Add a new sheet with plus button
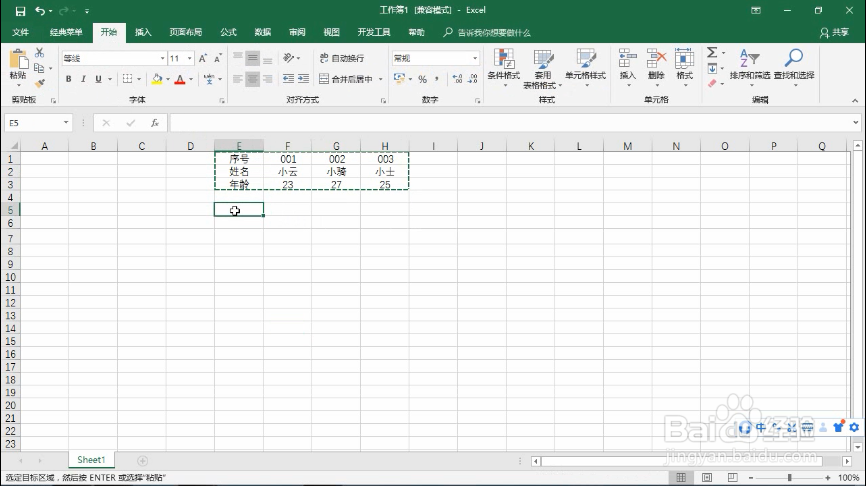The height and width of the screenshot is (486, 866). coord(142,461)
